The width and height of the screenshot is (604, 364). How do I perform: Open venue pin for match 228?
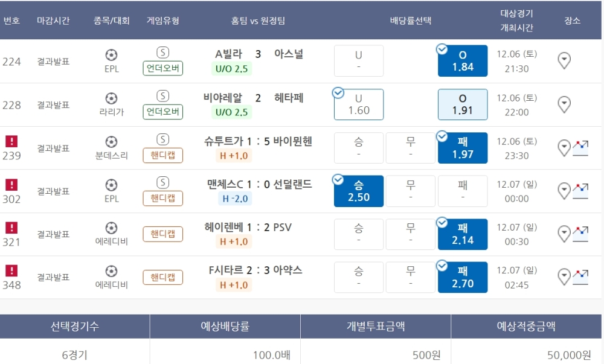564,104
